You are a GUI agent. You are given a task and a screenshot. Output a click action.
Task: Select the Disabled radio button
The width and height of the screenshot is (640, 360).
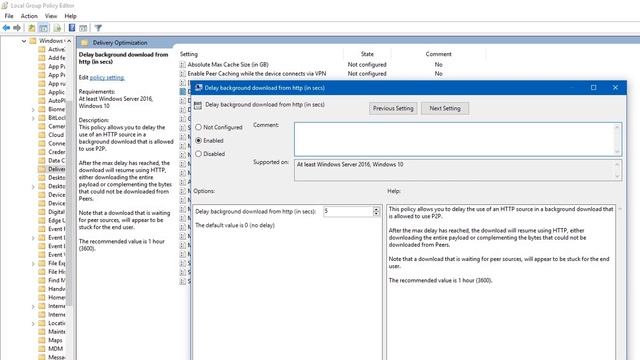[198, 154]
